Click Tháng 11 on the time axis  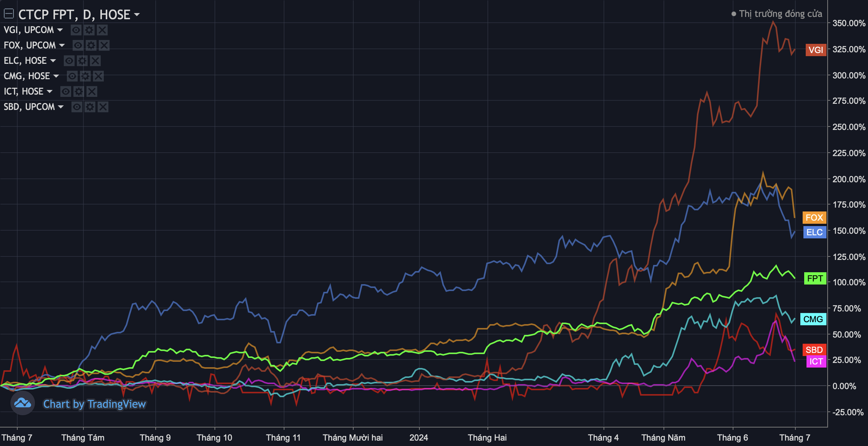283,437
